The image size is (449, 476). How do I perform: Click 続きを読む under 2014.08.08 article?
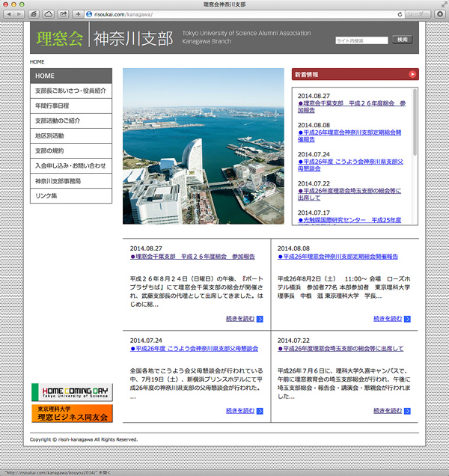pos(388,319)
